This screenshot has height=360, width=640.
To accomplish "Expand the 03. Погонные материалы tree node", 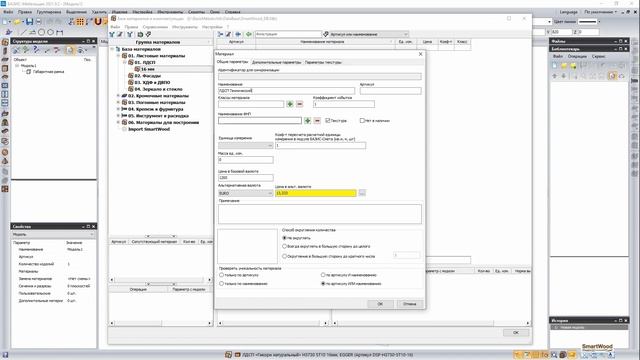I will tap(118, 102).
